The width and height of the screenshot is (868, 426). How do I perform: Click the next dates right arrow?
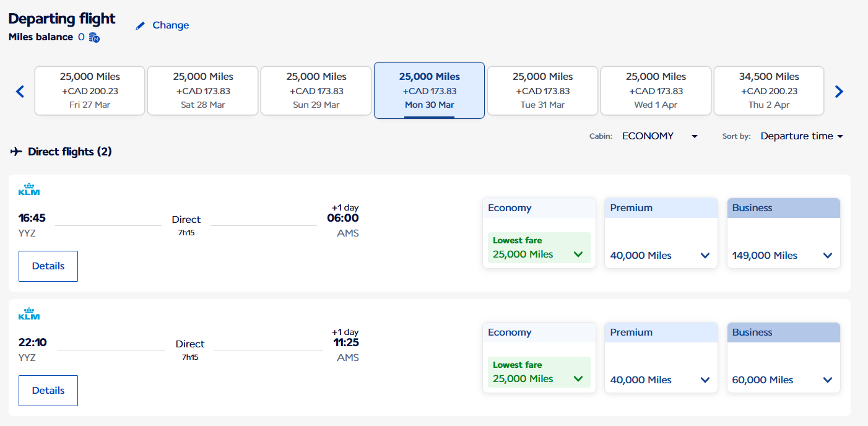coord(839,92)
